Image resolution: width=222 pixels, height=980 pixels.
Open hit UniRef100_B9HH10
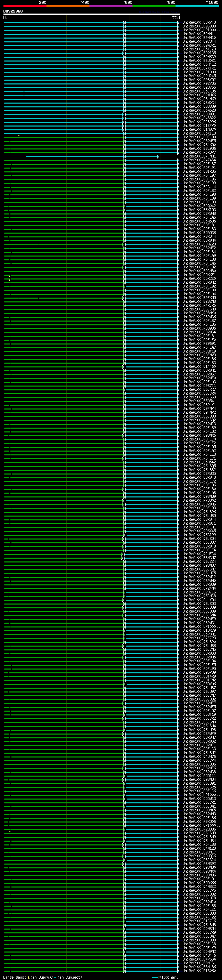[x=199, y=38]
